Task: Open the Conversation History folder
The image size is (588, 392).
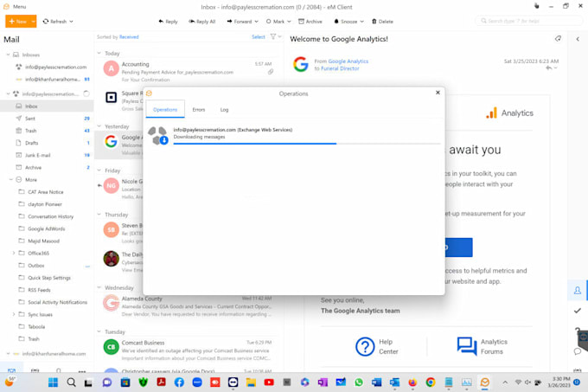Action: [x=51, y=216]
